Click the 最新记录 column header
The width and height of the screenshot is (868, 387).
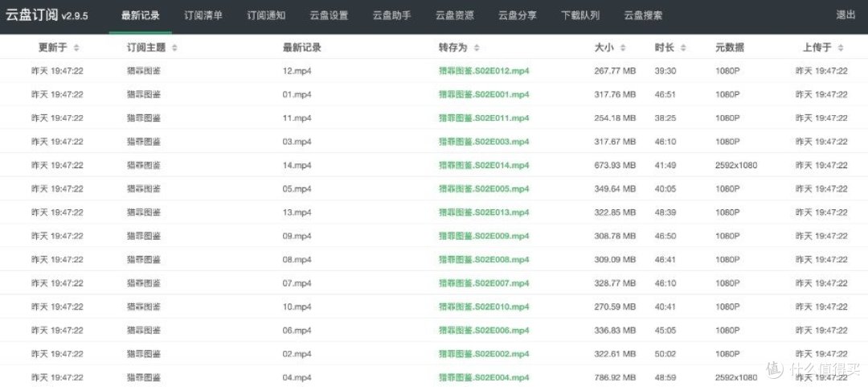301,48
